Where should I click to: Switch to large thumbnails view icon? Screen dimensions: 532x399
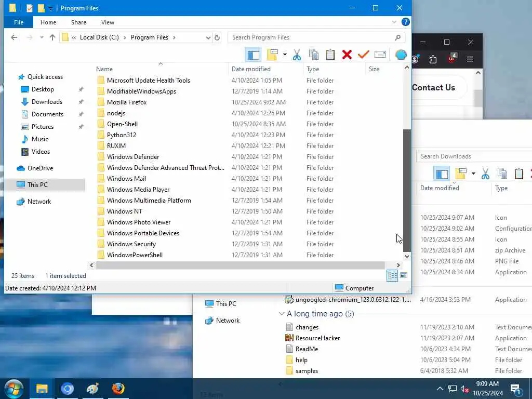(404, 275)
